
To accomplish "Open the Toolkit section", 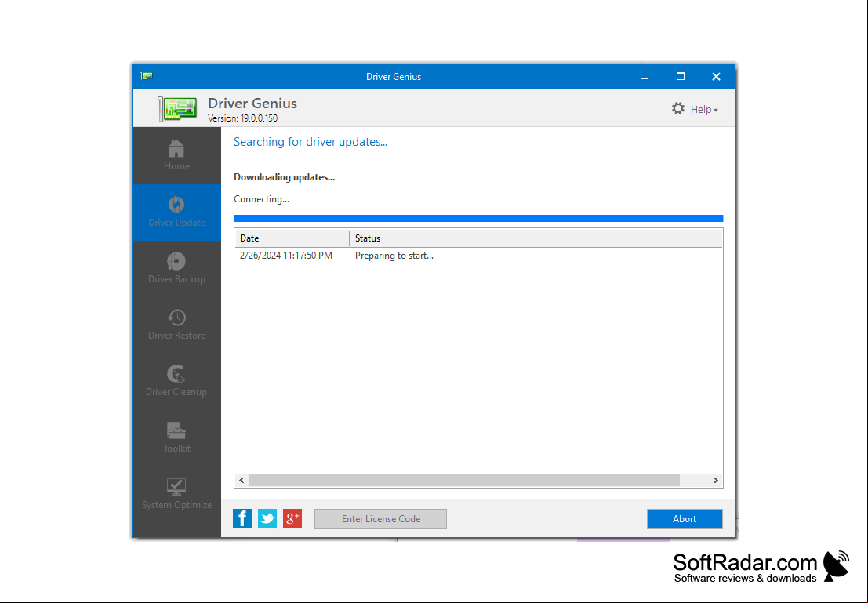I will pos(176,438).
